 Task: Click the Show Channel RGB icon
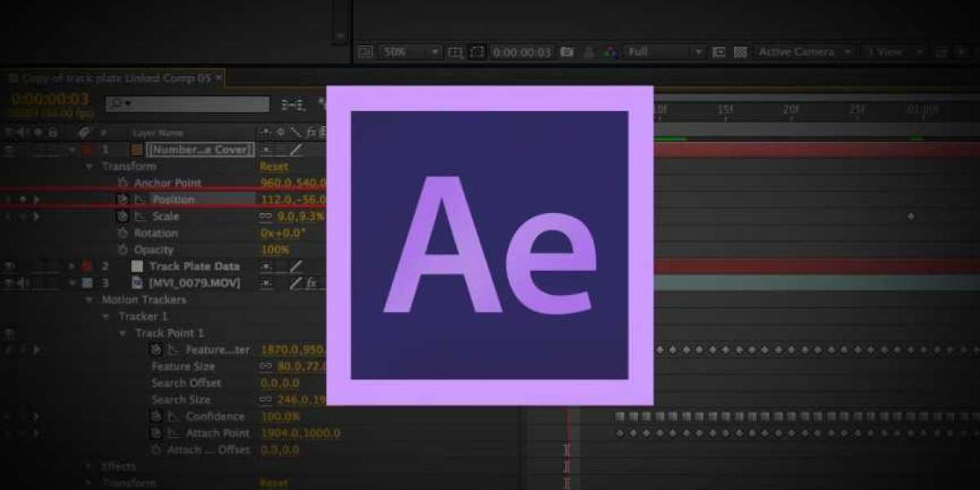click(610, 51)
